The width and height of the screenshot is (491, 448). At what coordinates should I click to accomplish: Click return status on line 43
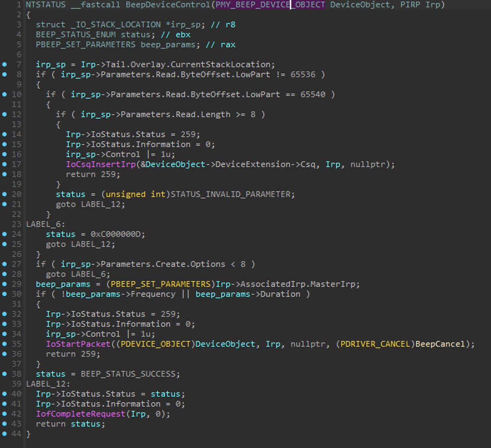(70, 424)
